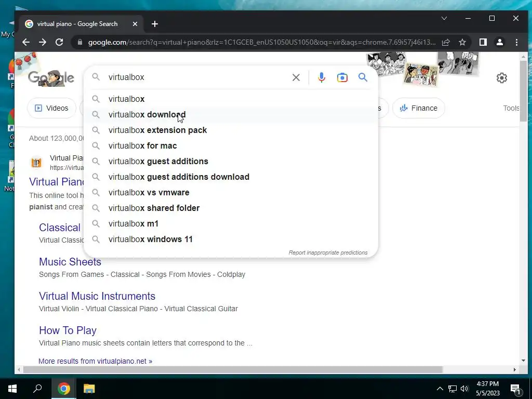Choose virtualbox download suggestion

pos(231,114)
